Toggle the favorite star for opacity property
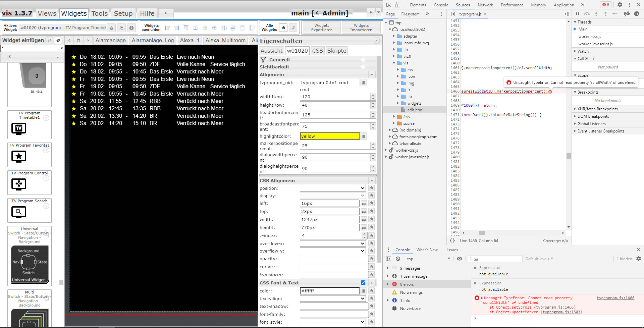This screenshot has width=644, height=328. tap(372, 258)
